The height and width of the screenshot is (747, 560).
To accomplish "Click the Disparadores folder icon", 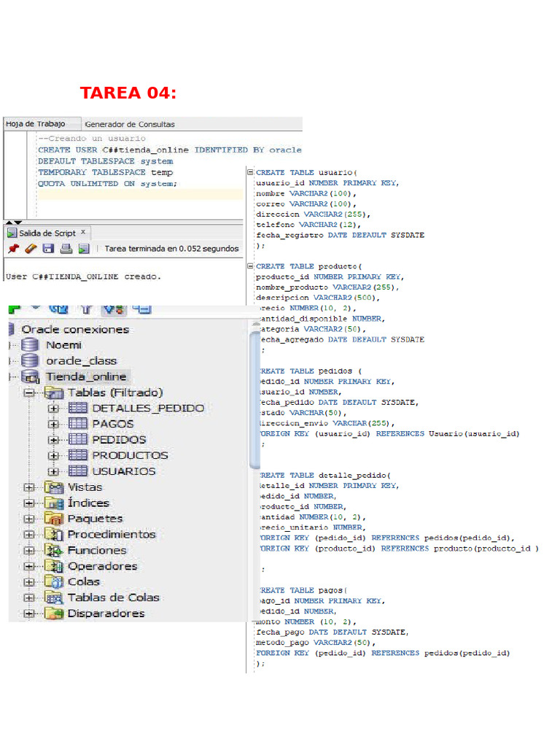I will (x=54, y=613).
